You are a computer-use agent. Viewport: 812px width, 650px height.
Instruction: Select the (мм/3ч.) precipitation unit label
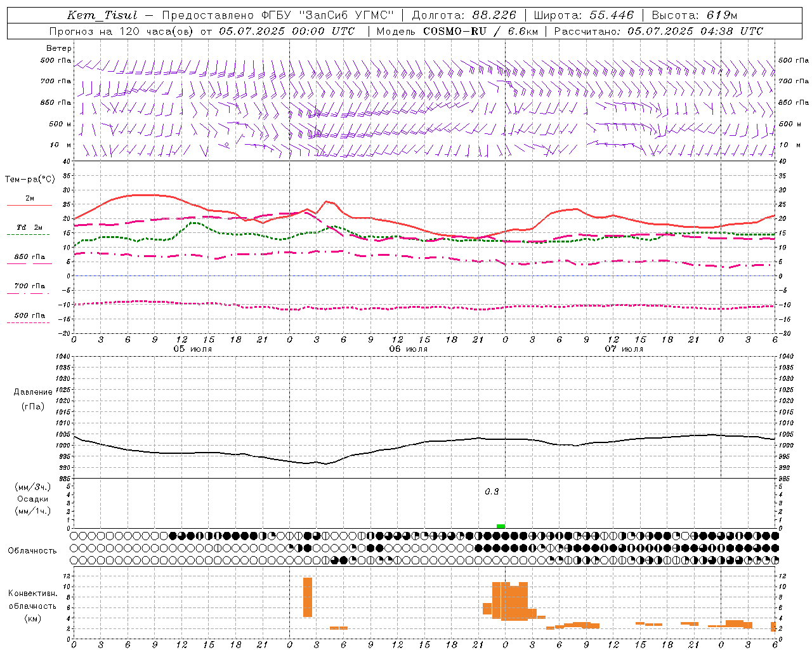33,487
